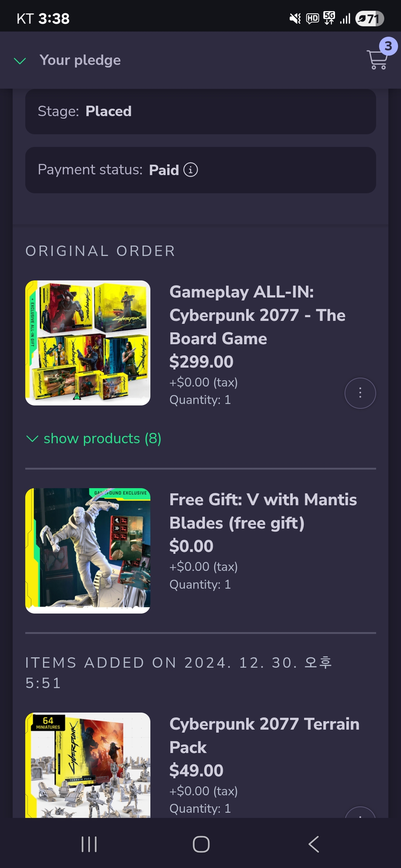Tap Android home navigation button
The width and height of the screenshot is (401, 868).
coord(201,844)
